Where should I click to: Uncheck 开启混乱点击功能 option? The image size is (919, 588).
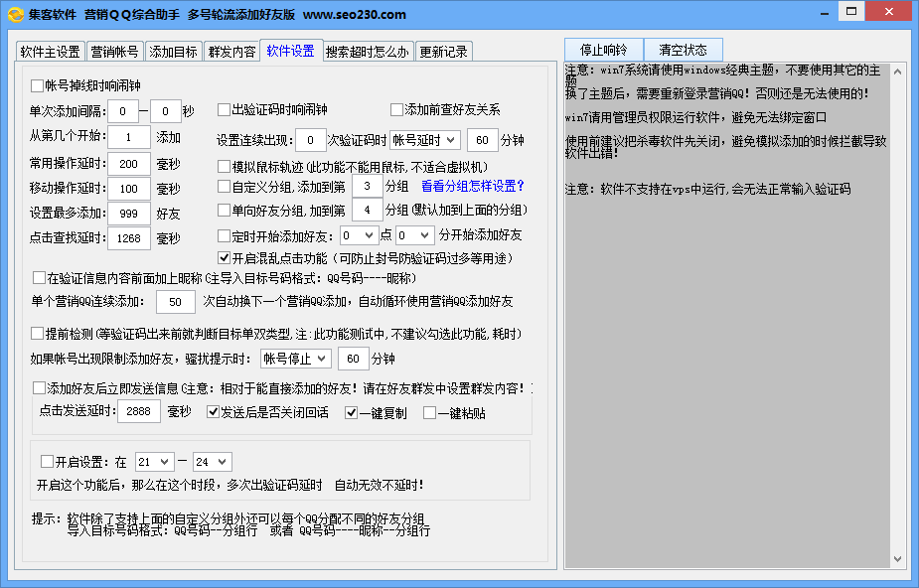click(225, 258)
